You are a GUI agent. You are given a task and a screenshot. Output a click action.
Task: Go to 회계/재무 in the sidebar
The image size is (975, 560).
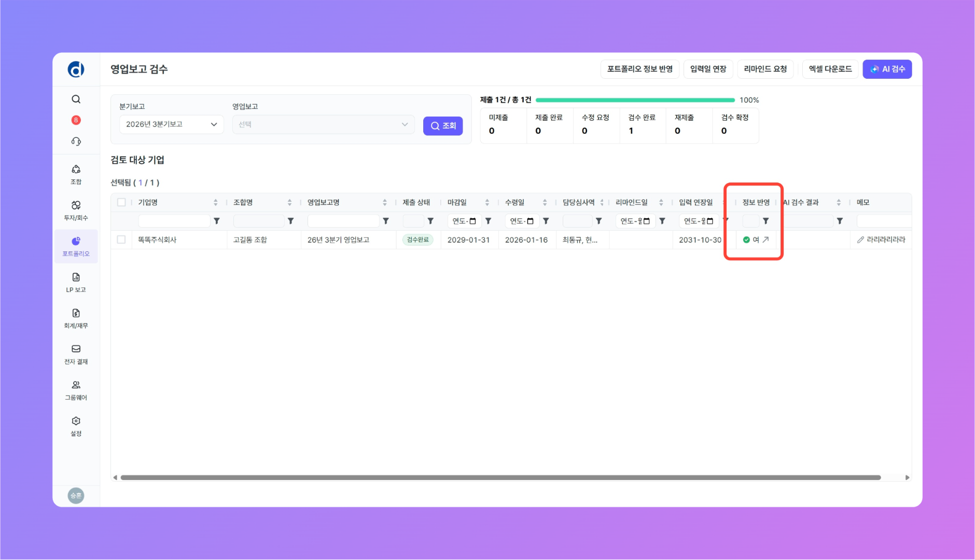[x=76, y=318]
